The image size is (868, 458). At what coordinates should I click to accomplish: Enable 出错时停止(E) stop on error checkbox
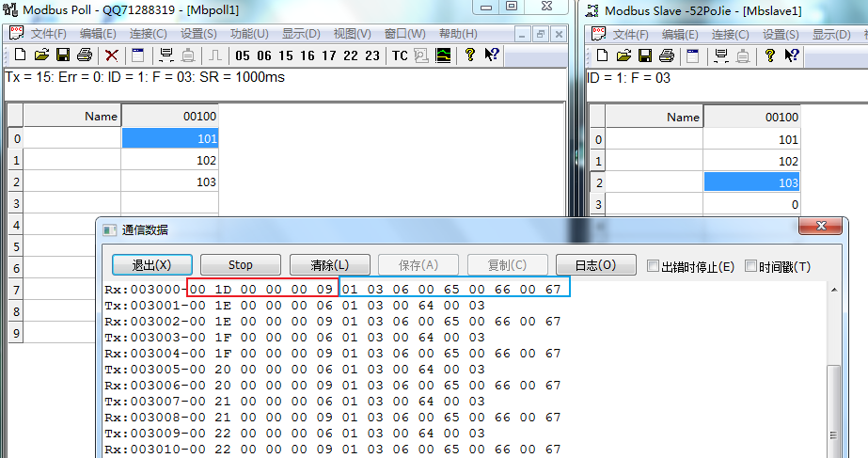654,266
